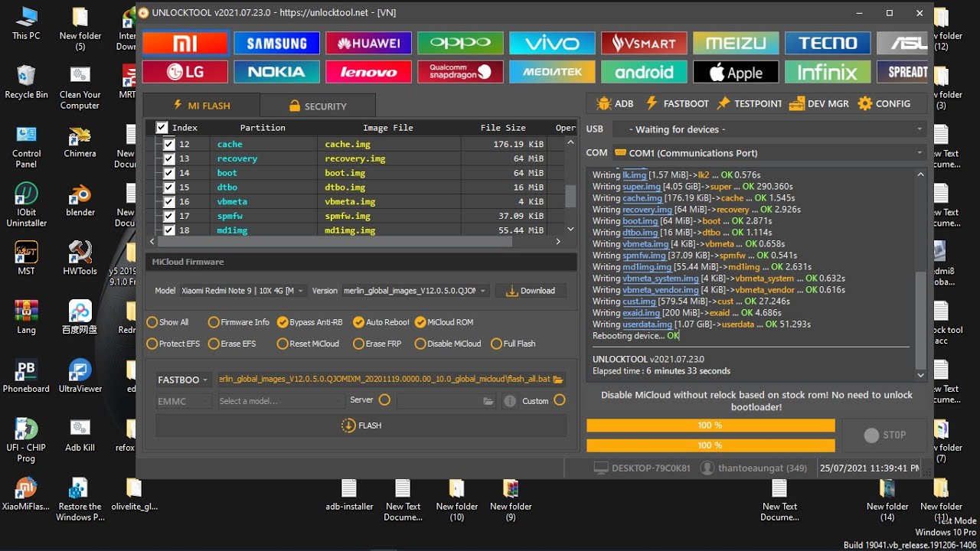This screenshot has height=551, width=980.
Task: Start flashing with the FLASH button
Action: coord(361,425)
